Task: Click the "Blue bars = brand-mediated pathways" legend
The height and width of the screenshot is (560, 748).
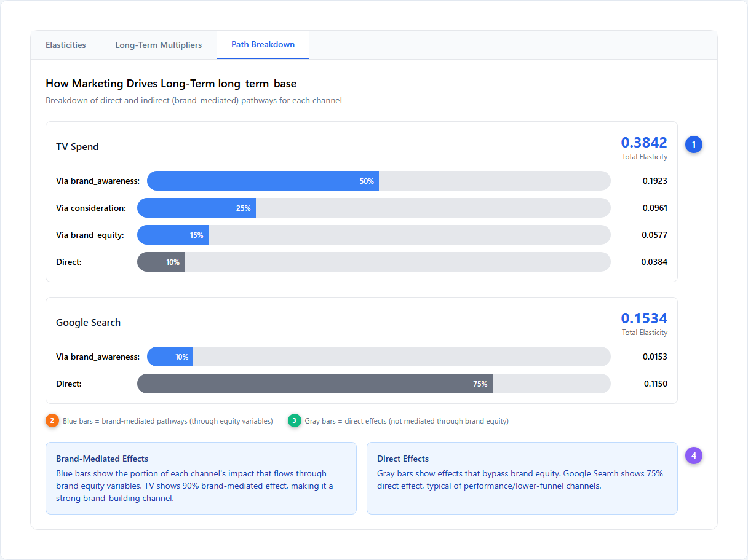Action: pos(168,421)
